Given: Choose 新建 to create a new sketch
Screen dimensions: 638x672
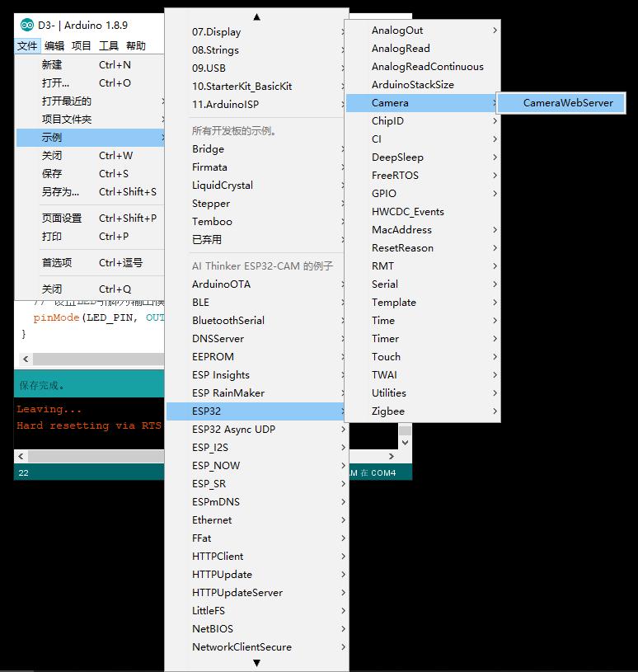Looking at the screenshot, I should (x=90, y=64).
